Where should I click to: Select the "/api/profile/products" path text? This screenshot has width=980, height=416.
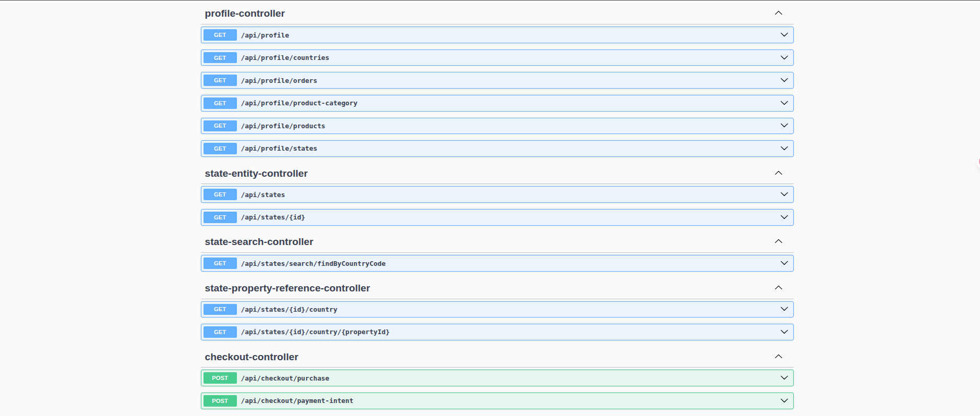(283, 126)
